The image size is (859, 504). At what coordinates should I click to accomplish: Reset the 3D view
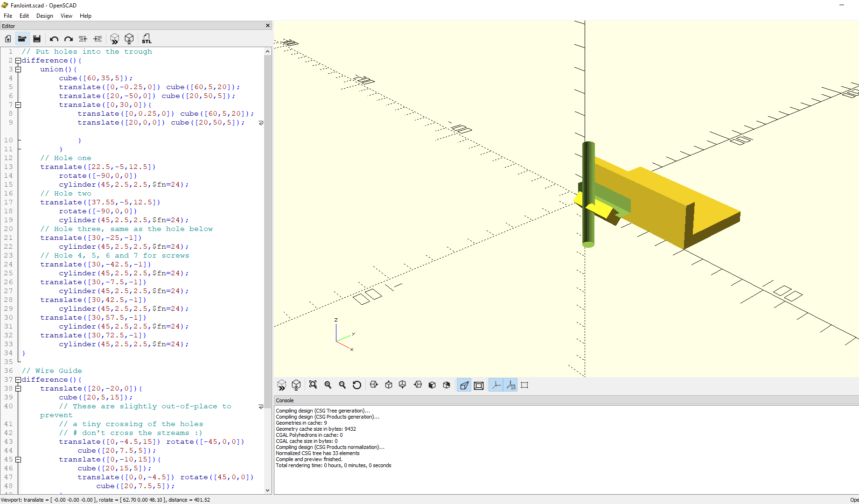(x=357, y=385)
